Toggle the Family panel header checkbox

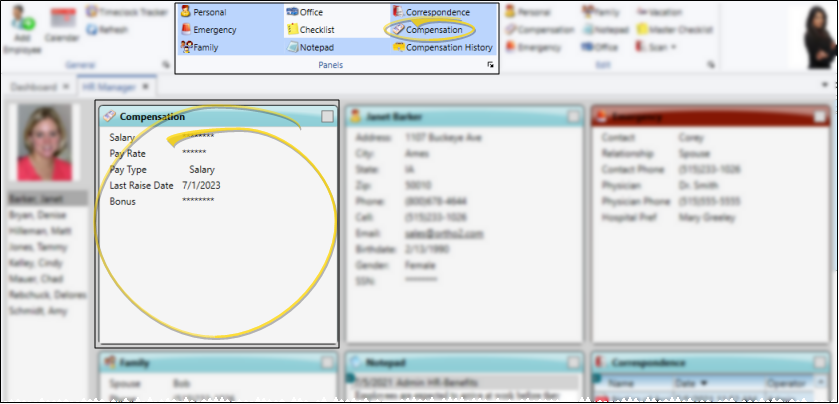click(328, 362)
